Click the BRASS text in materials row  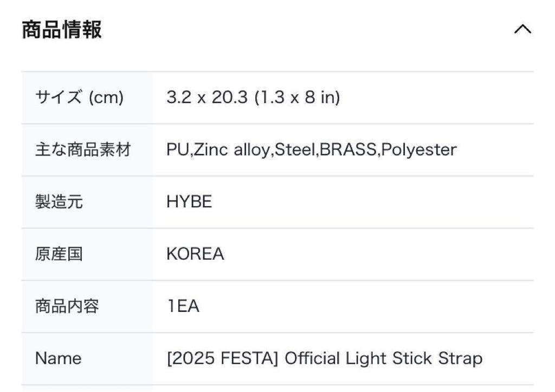point(349,149)
